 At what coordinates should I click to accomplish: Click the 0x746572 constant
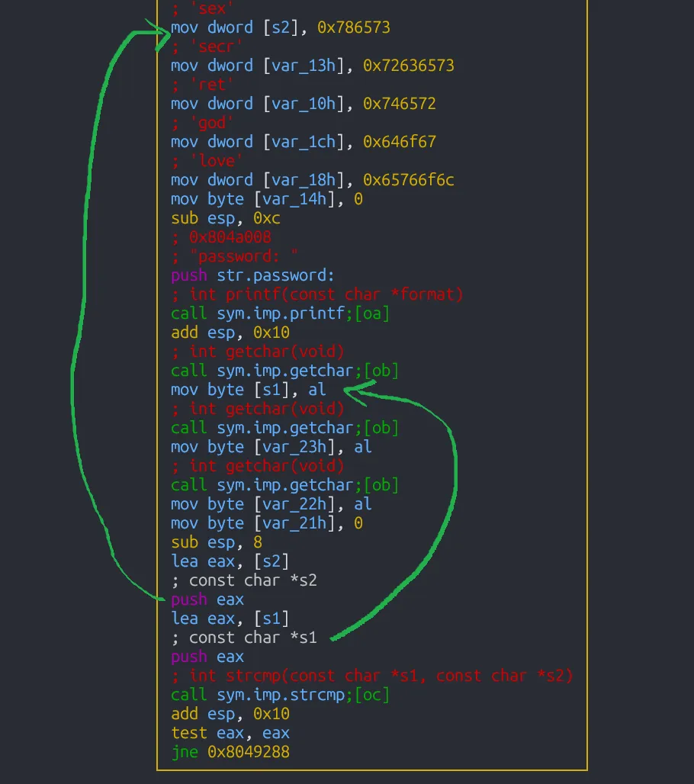point(399,104)
